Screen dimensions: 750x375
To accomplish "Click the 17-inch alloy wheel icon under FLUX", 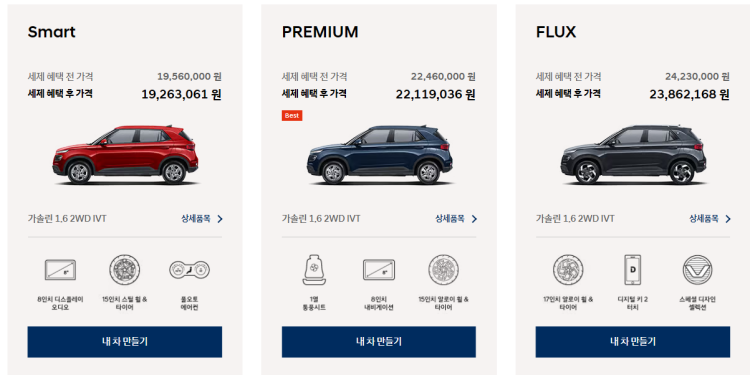I will pos(568,269).
